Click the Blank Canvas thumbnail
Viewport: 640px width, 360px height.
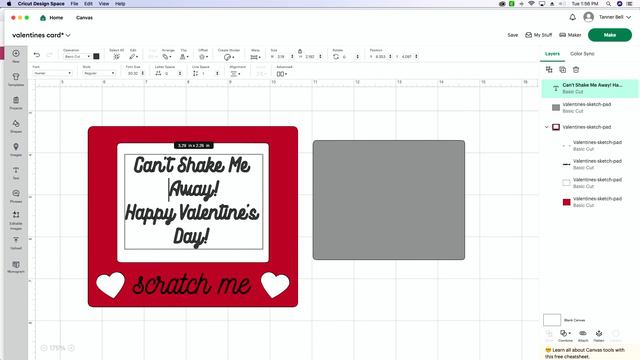(552, 320)
